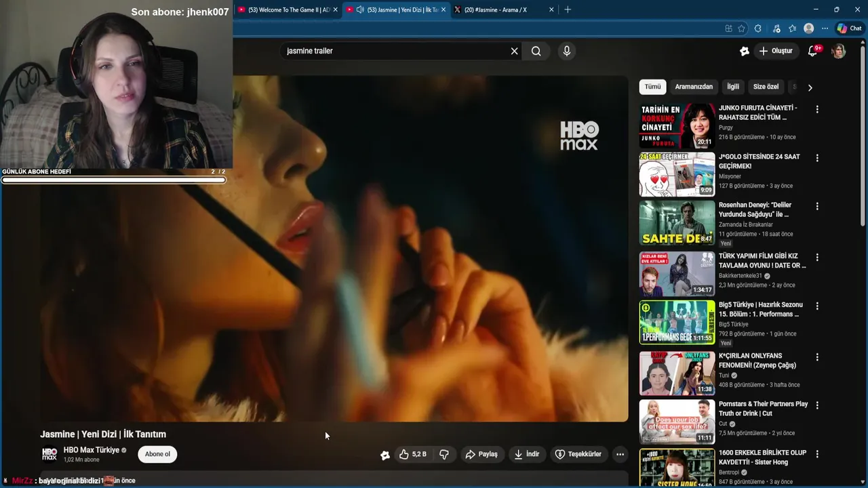Screen dimensions: 868x488
Task: Start voice search with the microphone icon
Action: [x=567, y=51]
